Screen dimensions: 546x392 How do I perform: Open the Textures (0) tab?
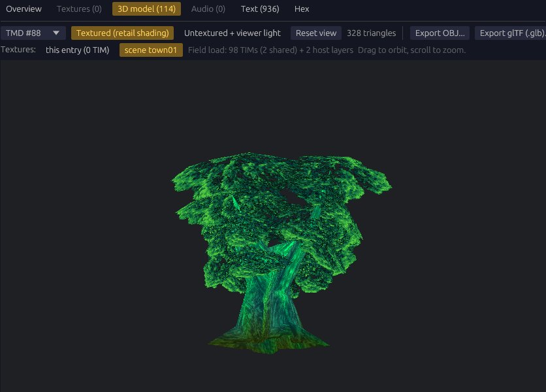79,9
